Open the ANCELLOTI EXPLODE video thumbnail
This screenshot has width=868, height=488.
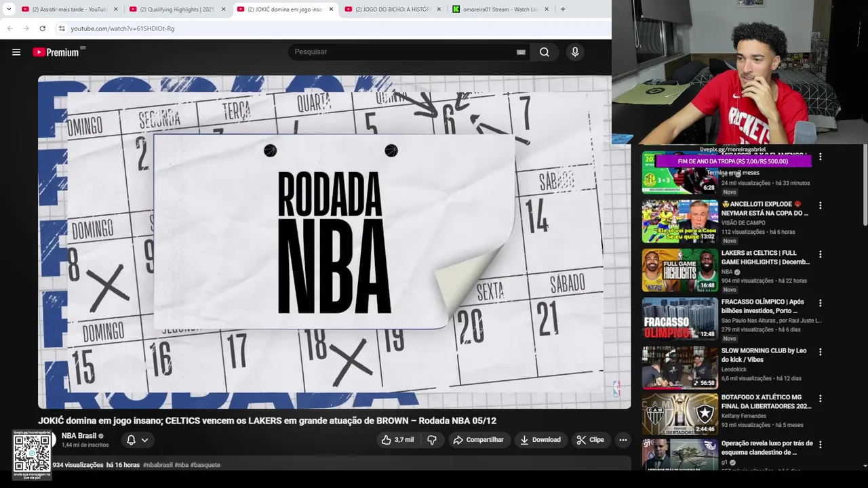(x=679, y=221)
